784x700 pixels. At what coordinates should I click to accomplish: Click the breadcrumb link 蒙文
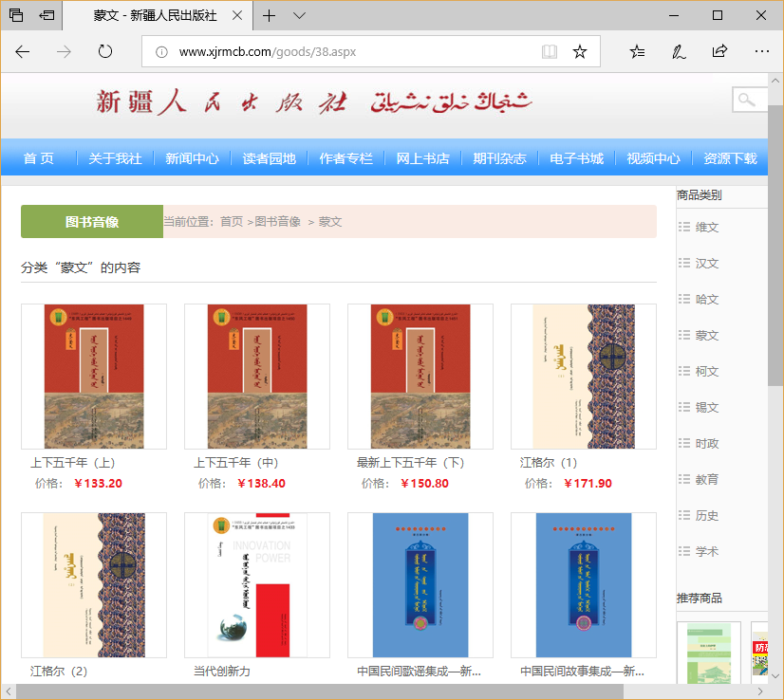(330, 221)
